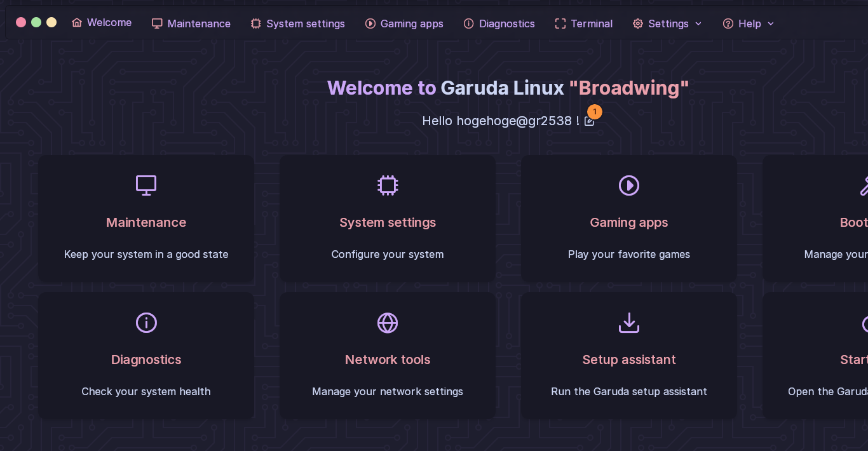Click the chevron arrow next to Help
The height and width of the screenshot is (451, 868).
(x=771, y=24)
